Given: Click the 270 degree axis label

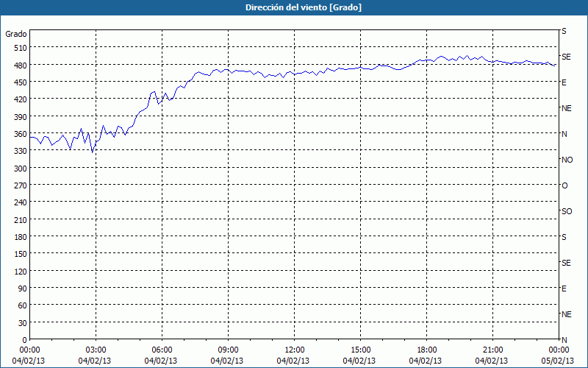Looking at the screenshot, I should click(x=21, y=185).
